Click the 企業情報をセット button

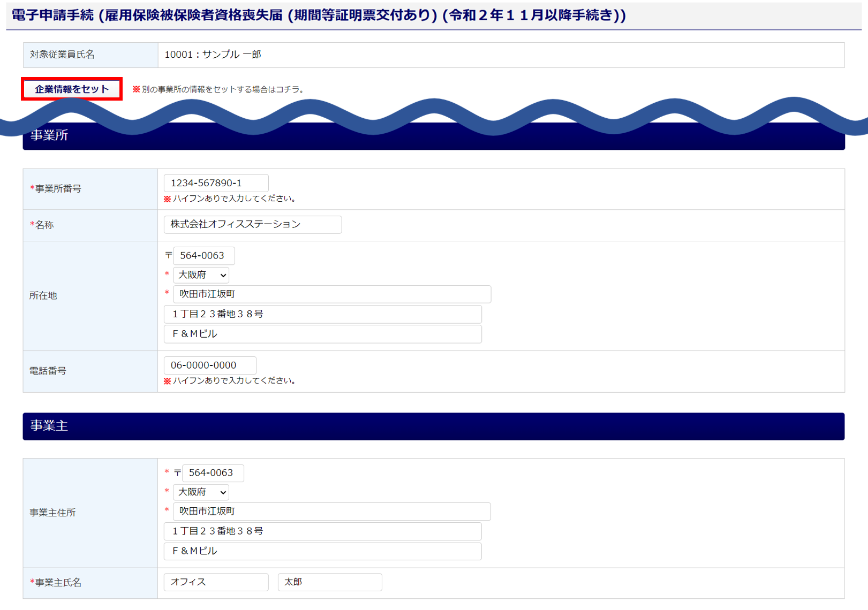72,89
